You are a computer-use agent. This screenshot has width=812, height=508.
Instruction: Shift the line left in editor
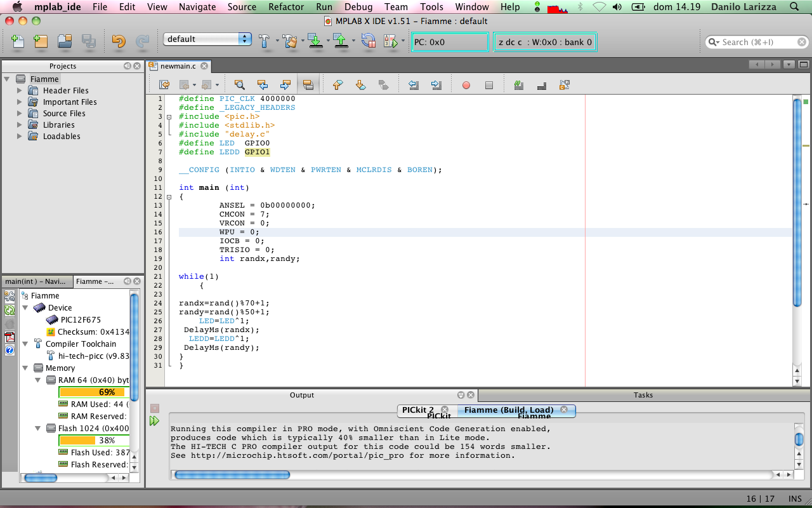[x=413, y=84]
